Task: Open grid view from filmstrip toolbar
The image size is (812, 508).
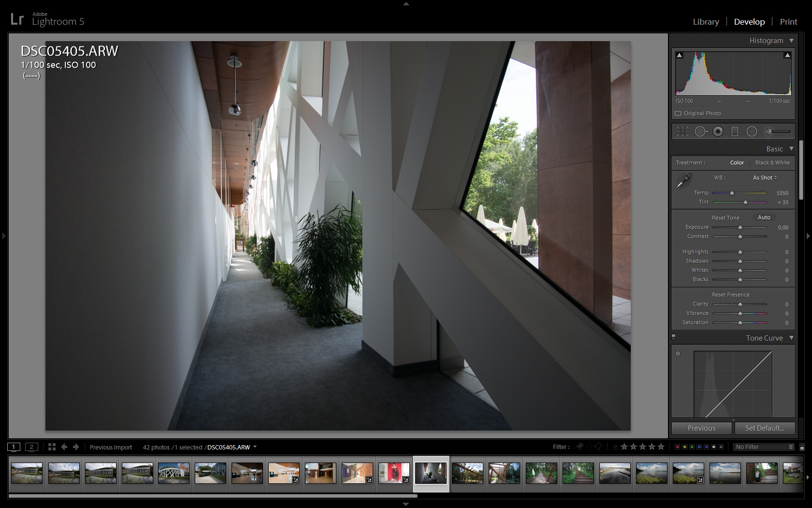Action: coord(52,447)
